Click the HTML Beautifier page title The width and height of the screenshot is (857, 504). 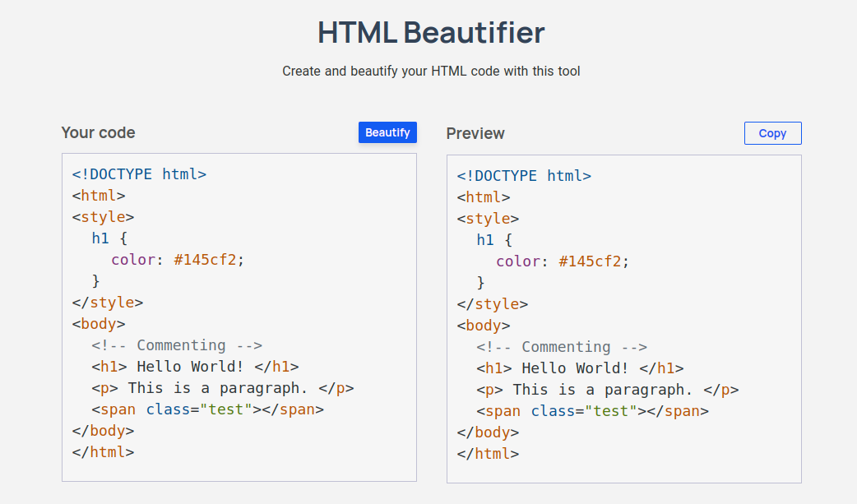pos(431,33)
